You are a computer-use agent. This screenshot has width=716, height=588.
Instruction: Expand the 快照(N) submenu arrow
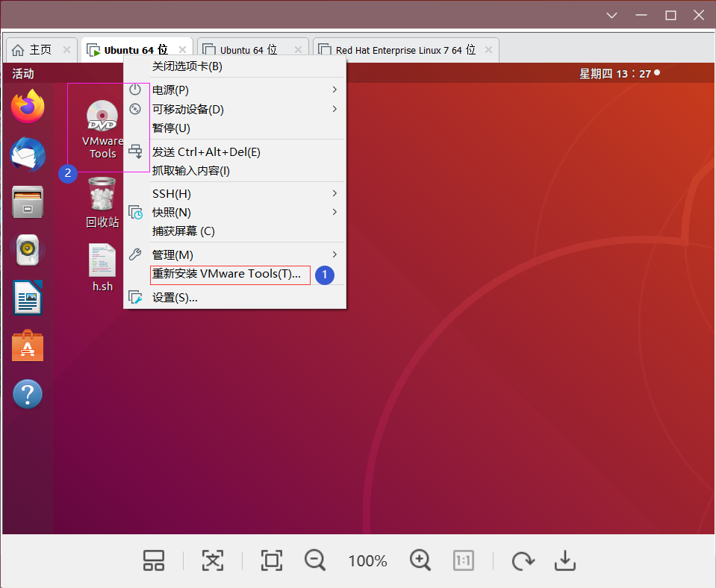coord(334,212)
